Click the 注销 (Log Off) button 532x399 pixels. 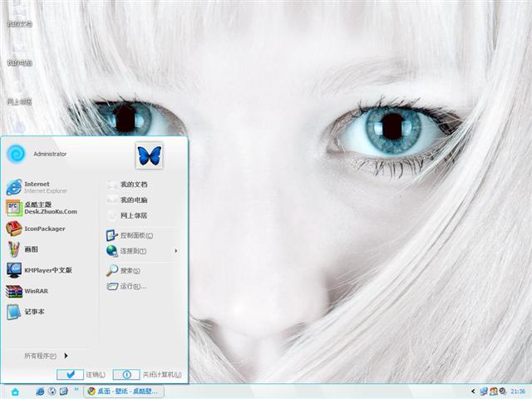click(81, 375)
